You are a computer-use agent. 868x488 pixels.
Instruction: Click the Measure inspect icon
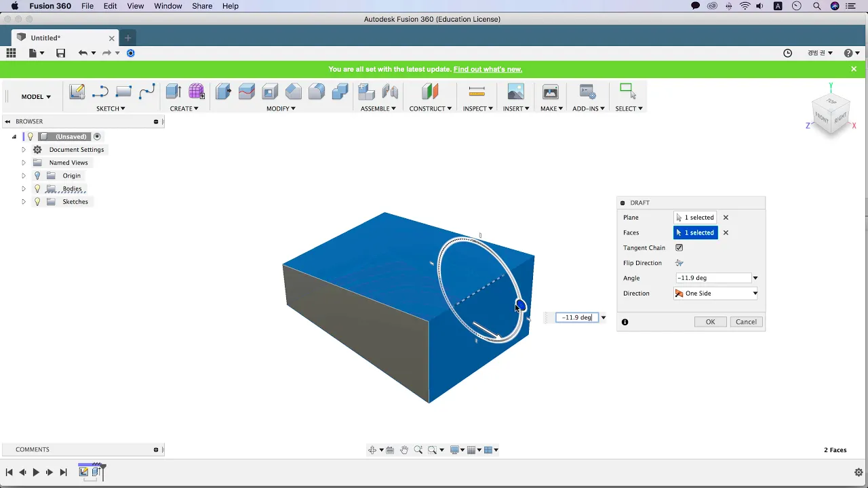[x=477, y=91]
